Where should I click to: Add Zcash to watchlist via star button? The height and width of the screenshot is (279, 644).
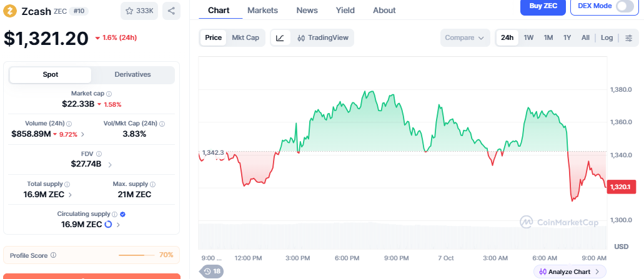click(x=139, y=11)
